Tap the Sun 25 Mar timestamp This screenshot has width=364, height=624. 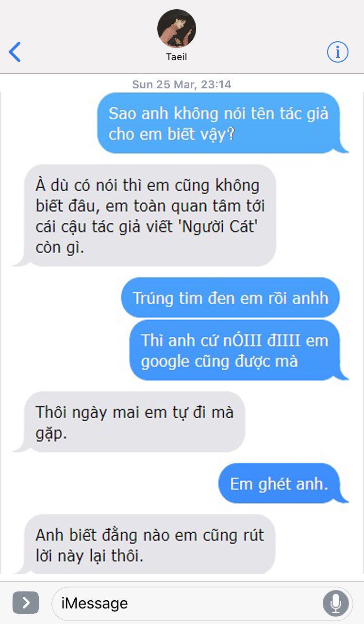click(x=182, y=84)
